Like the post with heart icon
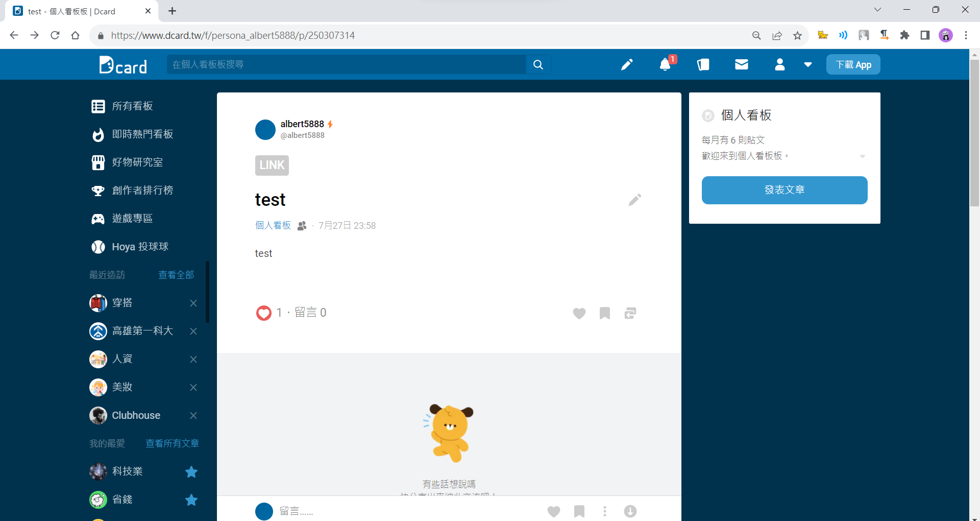980x521 pixels. click(579, 313)
